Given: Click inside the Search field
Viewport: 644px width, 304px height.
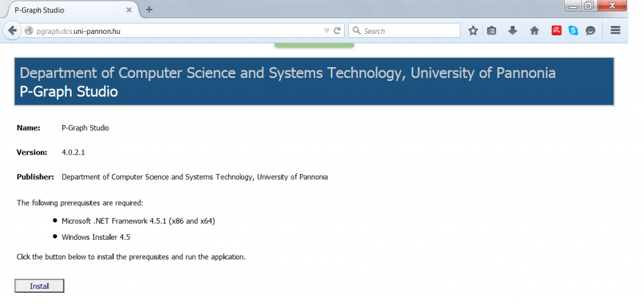Looking at the screenshot, I should 409,31.
